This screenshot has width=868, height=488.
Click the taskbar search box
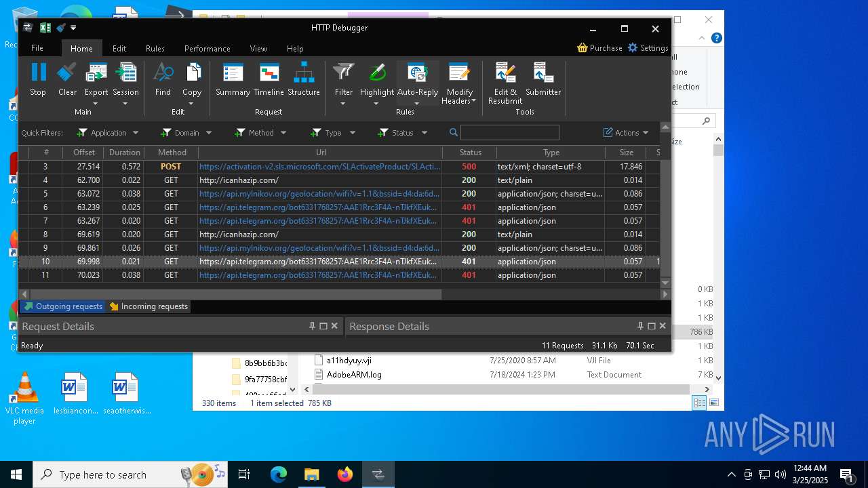pyautogui.click(x=130, y=474)
